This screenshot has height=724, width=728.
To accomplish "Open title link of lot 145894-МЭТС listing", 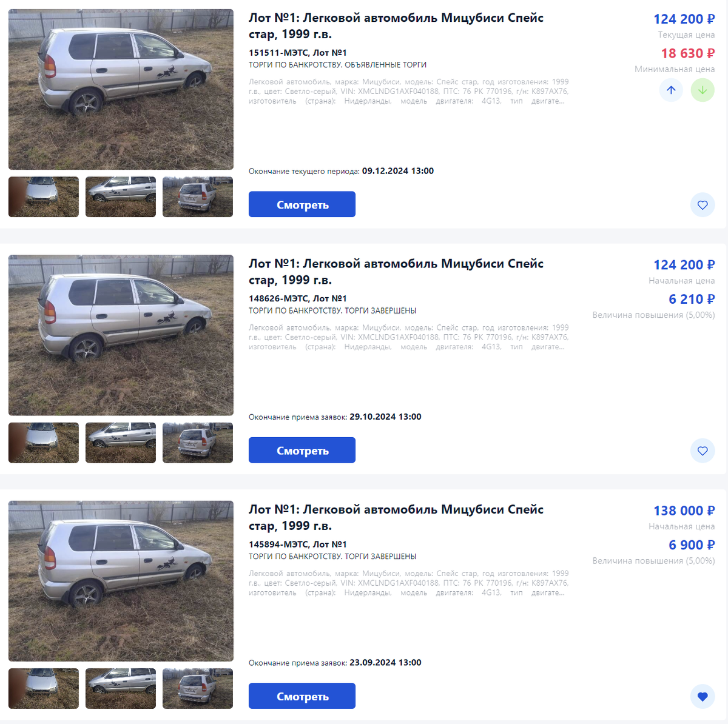I will (396, 517).
